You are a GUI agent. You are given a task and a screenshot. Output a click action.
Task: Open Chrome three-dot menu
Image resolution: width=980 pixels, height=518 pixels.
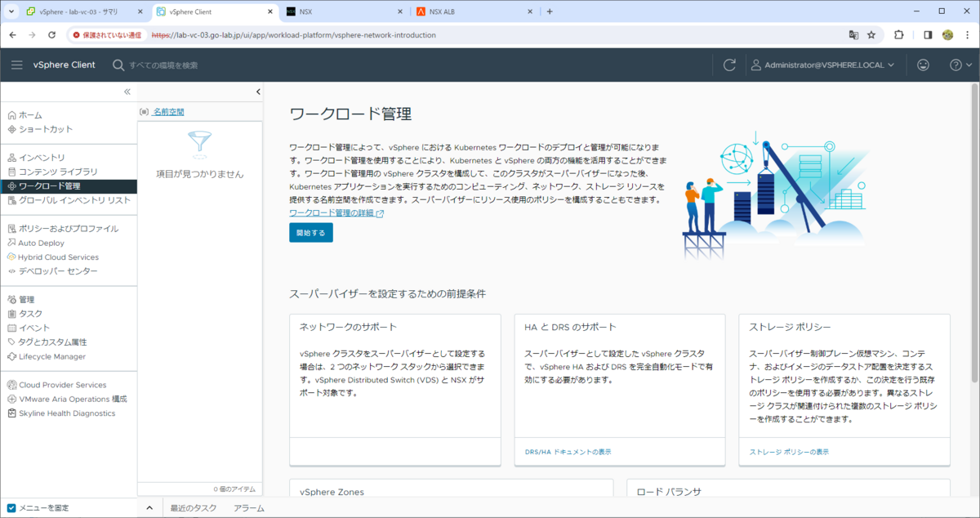pyautogui.click(x=967, y=35)
